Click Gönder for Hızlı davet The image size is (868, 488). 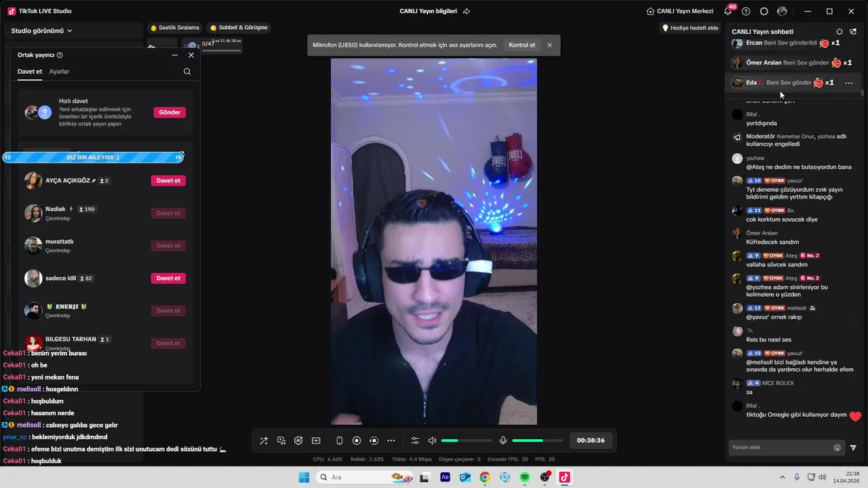170,113
